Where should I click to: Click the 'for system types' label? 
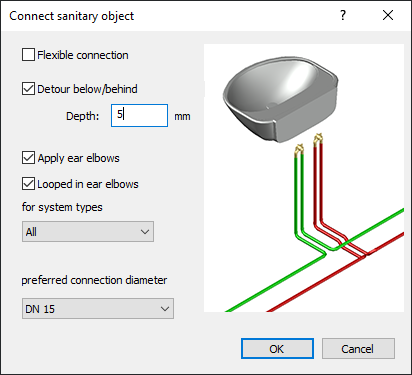click(x=62, y=207)
